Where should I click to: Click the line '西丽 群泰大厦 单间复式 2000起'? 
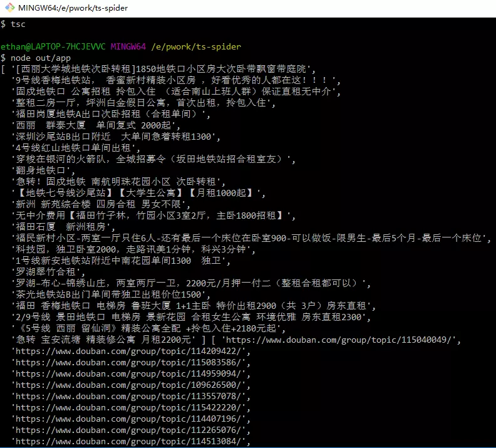[x=96, y=125]
